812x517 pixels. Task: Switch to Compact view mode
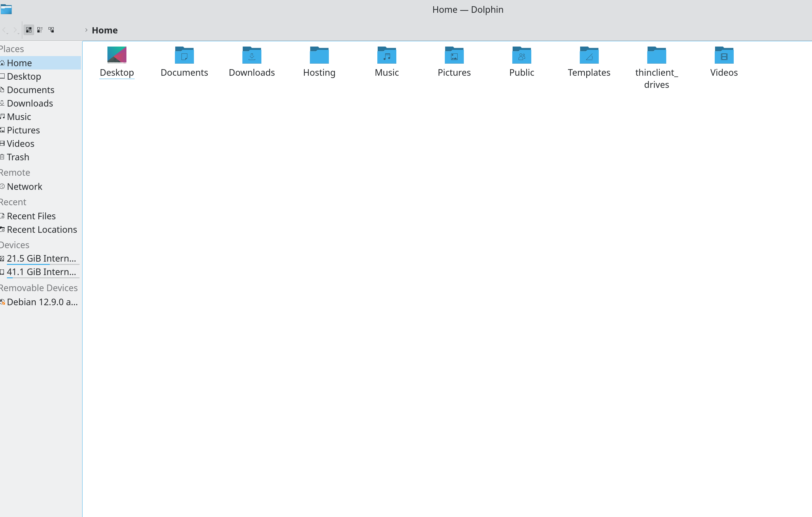tap(40, 30)
